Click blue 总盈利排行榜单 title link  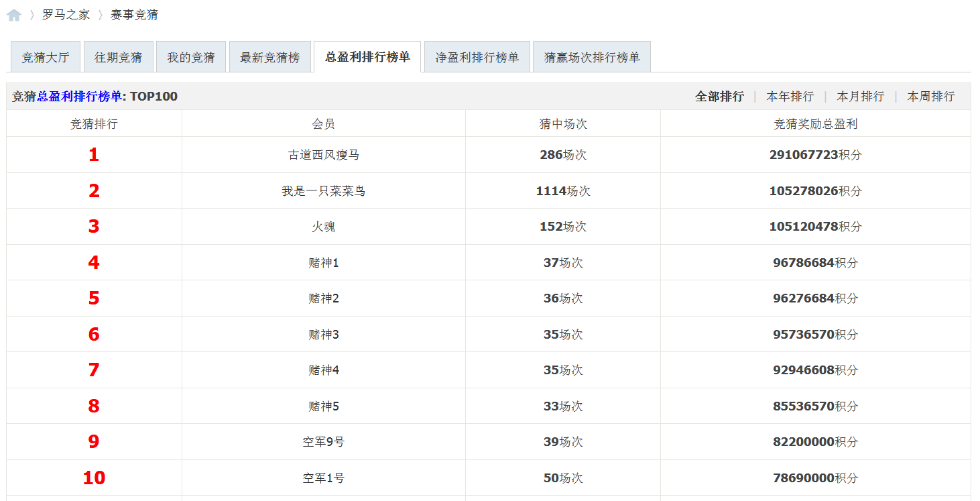click(79, 97)
